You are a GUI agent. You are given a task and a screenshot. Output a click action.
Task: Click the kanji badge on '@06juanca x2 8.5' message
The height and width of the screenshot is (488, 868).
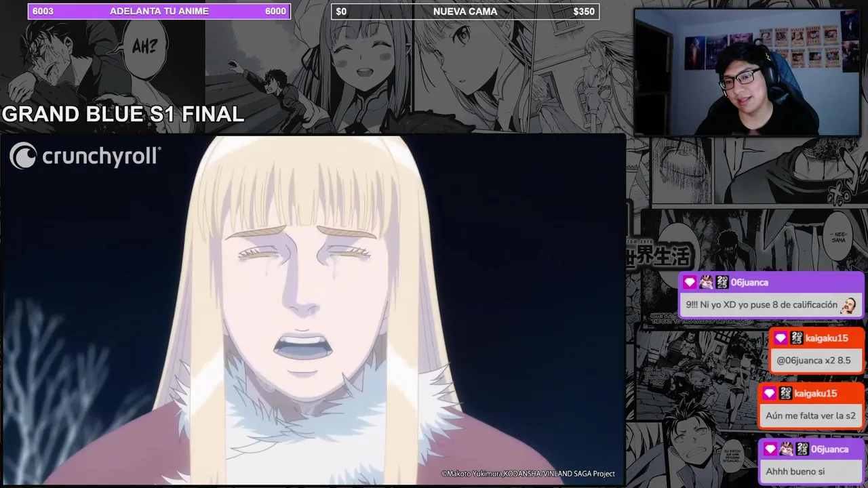[796, 338]
